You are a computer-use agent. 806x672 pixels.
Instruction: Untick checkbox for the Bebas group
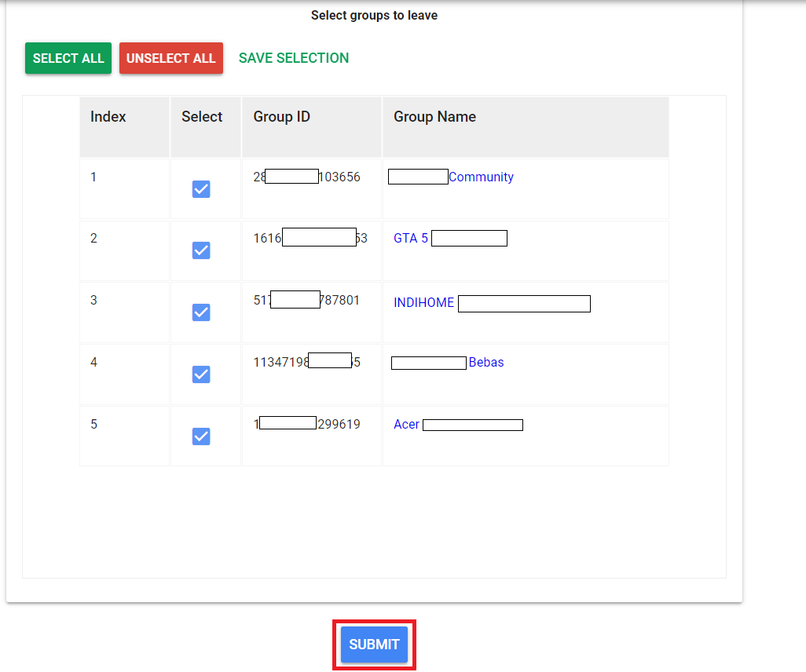[x=201, y=374]
